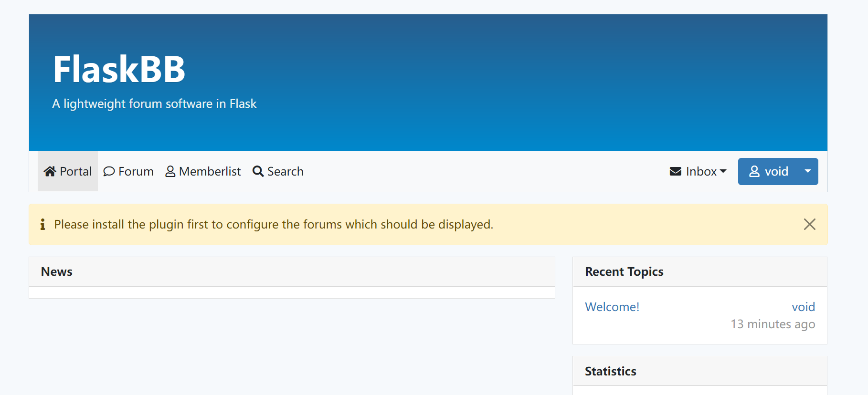
Task: Click the Recent Topics heading
Action: [624, 271]
